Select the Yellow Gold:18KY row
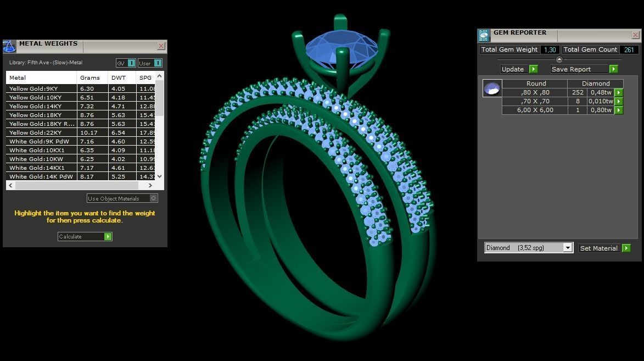The height and width of the screenshot is (361, 644). coord(81,115)
